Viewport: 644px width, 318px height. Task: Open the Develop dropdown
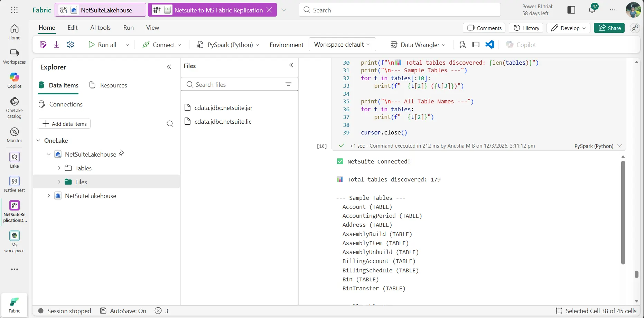click(568, 28)
